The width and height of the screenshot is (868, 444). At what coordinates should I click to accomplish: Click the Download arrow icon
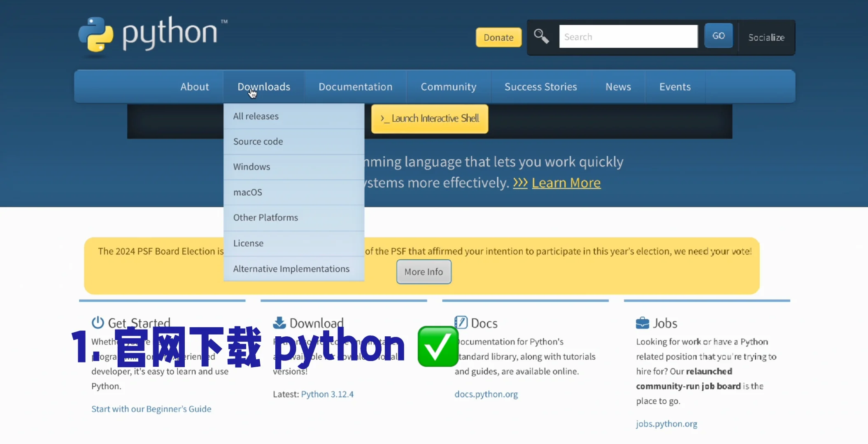279,322
